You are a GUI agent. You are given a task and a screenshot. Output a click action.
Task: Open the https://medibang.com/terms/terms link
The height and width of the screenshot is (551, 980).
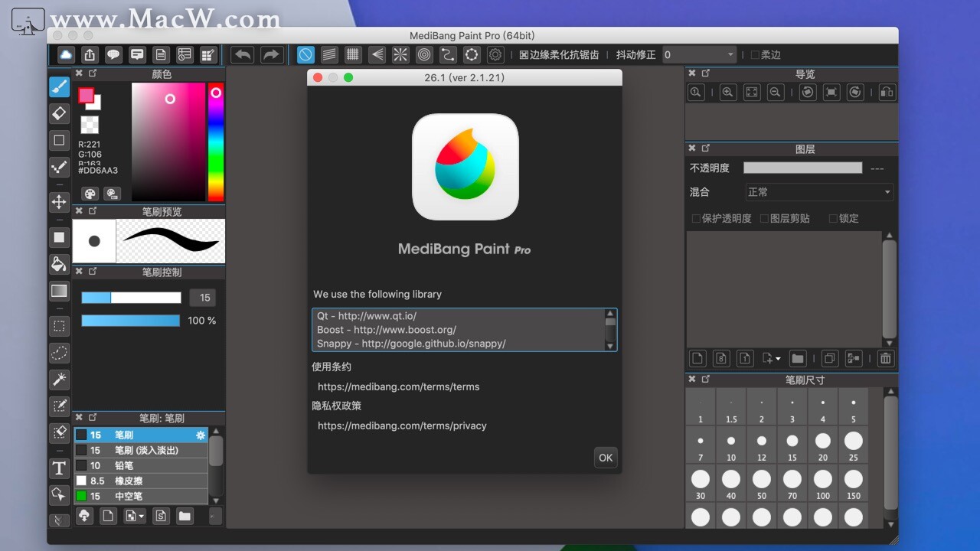[x=398, y=386]
